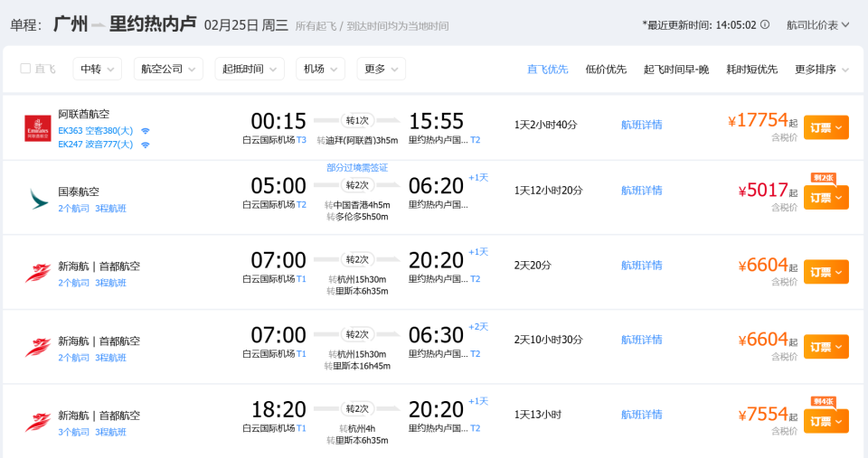Image resolution: width=868 pixels, height=458 pixels.
Task: Click the Cathay Pacific airline logo
Action: pos(38,198)
